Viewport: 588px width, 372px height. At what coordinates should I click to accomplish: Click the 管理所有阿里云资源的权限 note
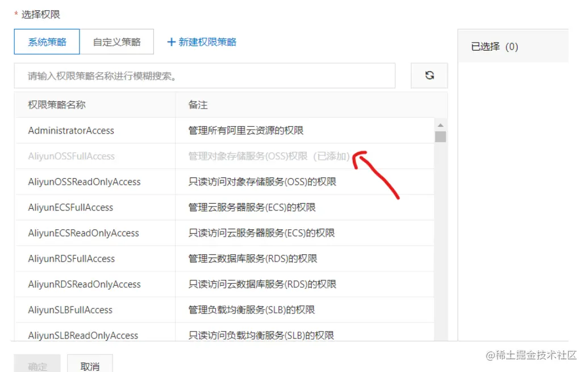pos(245,130)
